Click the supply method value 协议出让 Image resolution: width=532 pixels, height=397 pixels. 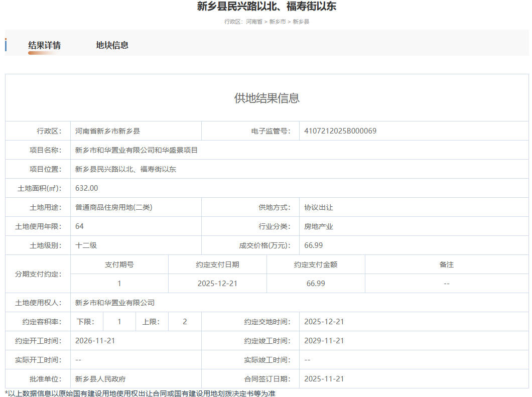(318, 207)
